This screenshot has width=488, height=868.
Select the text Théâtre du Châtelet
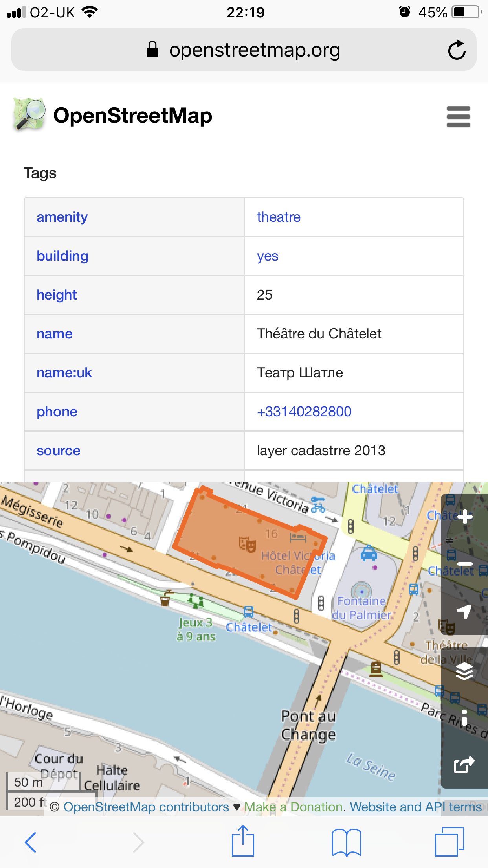pyautogui.click(x=319, y=334)
